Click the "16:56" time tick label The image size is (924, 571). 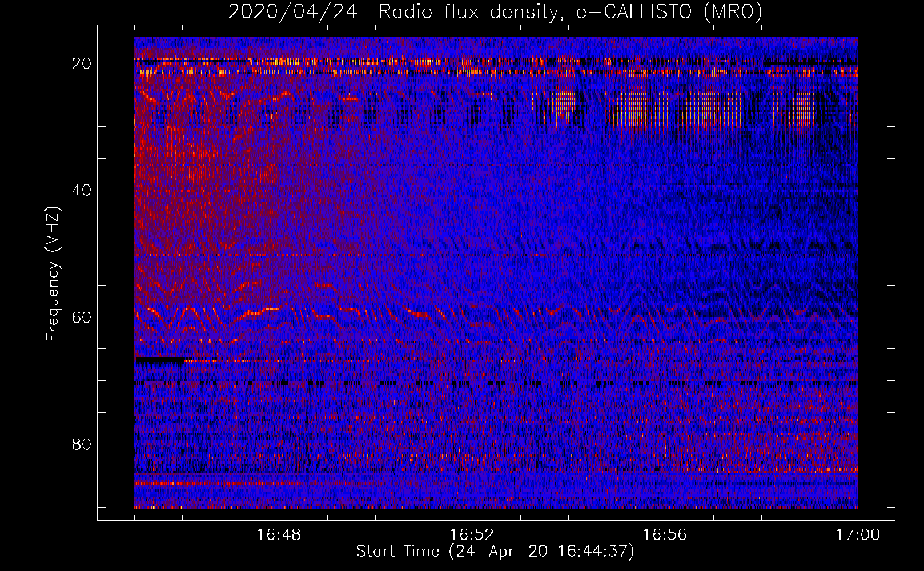point(665,535)
